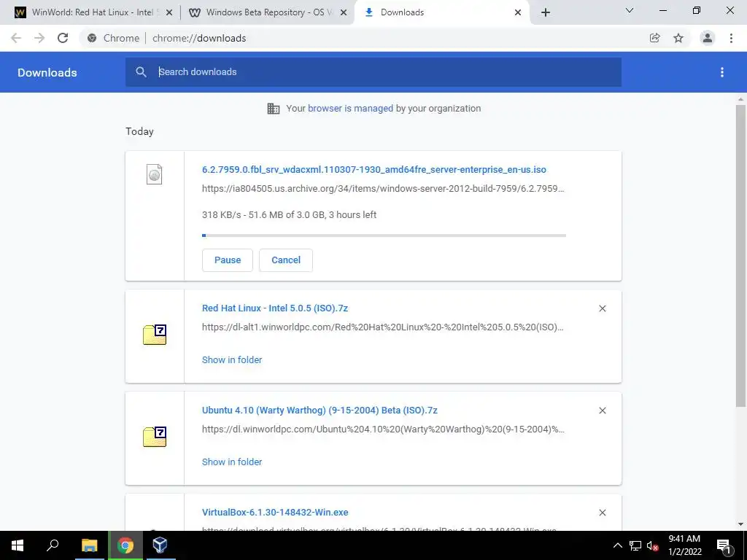The image size is (747, 560).
Task: Pause the ISO download
Action: point(228,260)
